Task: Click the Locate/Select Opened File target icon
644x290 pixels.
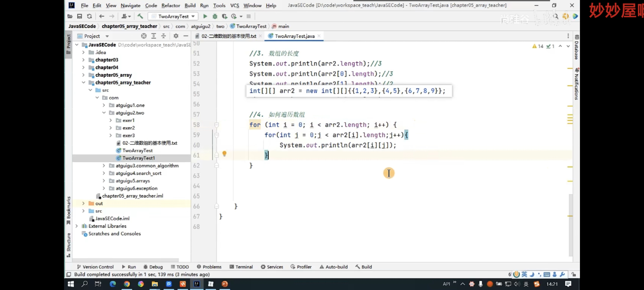Action: tap(144, 36)
